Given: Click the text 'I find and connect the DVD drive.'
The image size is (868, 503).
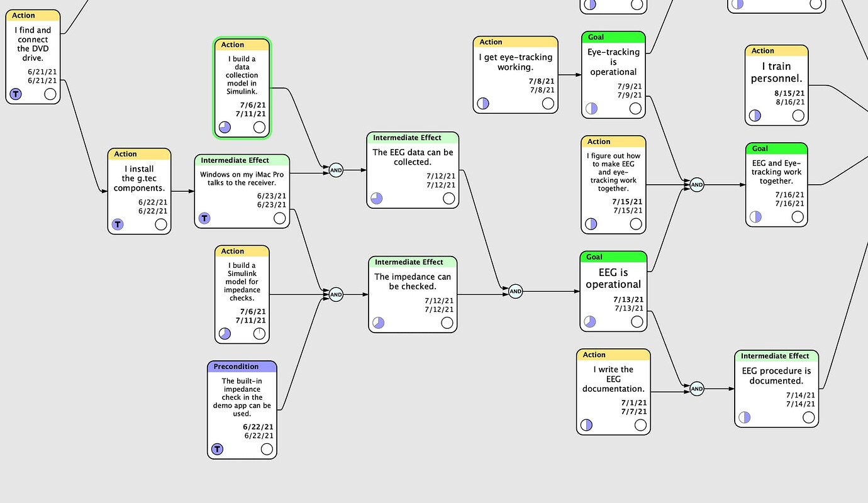Looking at the screenshot, I should click(x=33, y=44).
